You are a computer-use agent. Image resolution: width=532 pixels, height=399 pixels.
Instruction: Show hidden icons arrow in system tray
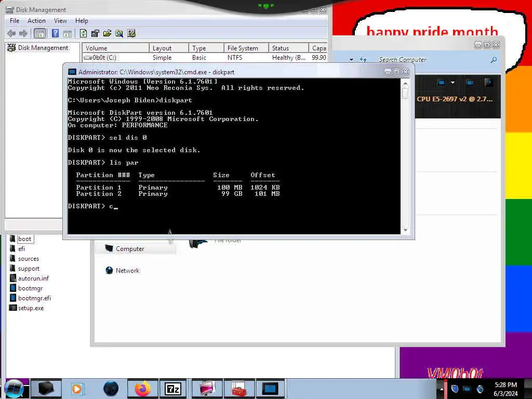[442, 389]
